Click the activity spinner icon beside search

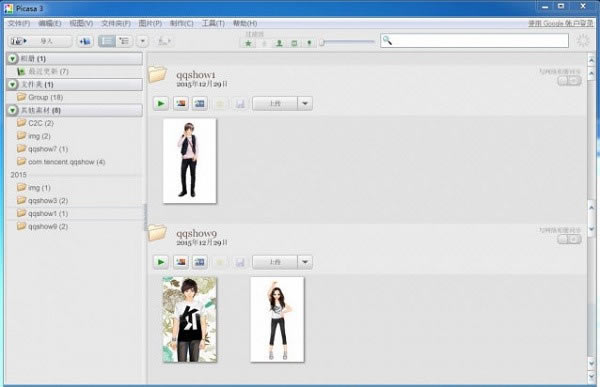[x=583, y=41]
